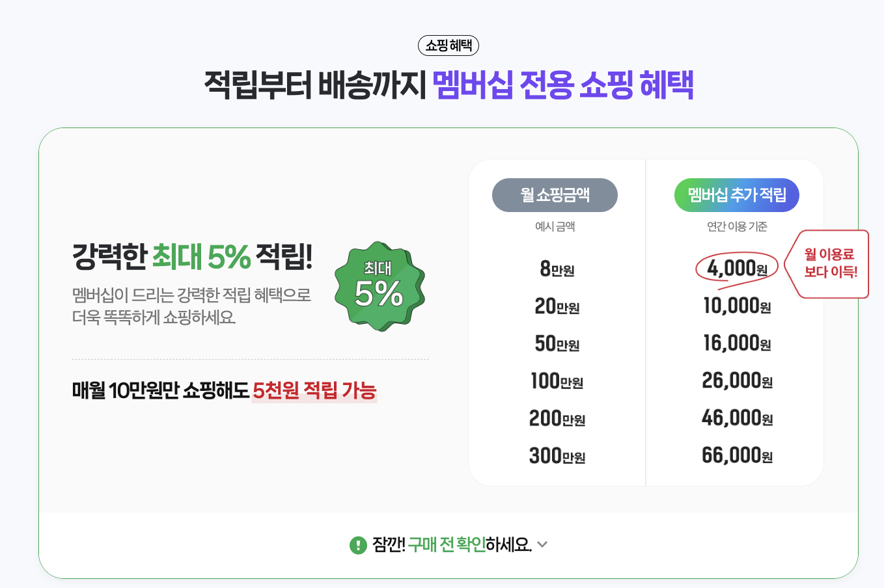
Task: Click the 5천원 적립 가능 highlighted text
Action: [314, 390]
